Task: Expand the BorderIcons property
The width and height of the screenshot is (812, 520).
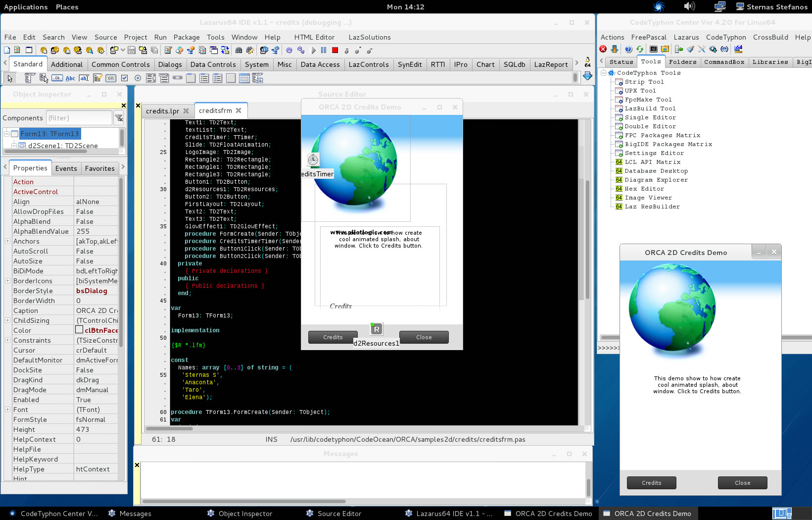Action: click(7, 281)
